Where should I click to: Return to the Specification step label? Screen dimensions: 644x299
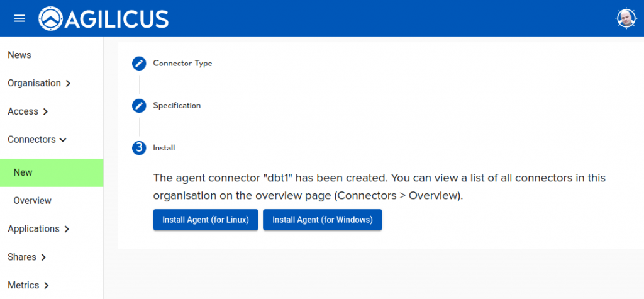[x=177, y=106]
